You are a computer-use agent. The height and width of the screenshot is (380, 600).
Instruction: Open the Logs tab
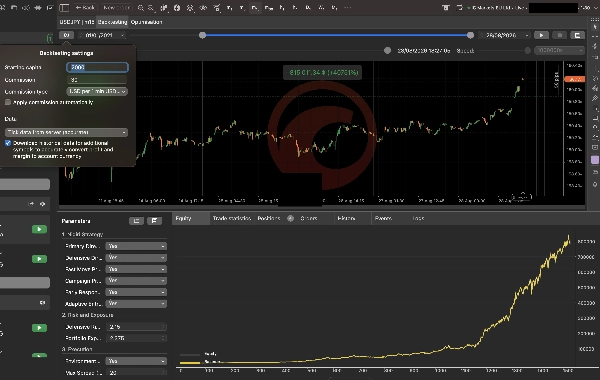(418, 219)
